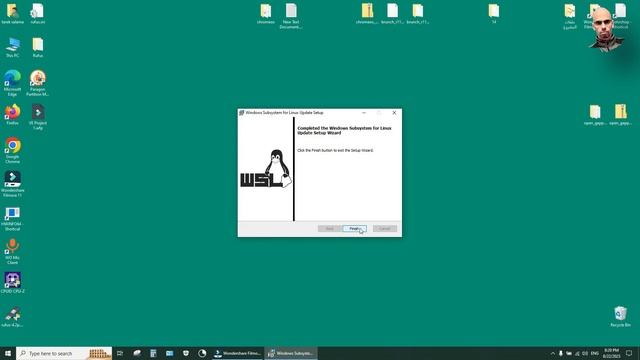The image size is (640, 360).
Task: Open Task View from the taskbar
Action: click(120, 353)
